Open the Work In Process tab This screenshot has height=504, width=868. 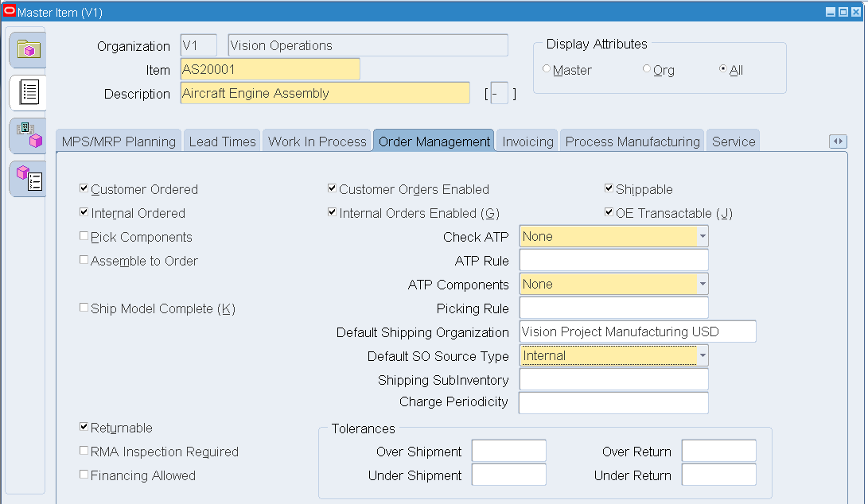coord(317,142)
